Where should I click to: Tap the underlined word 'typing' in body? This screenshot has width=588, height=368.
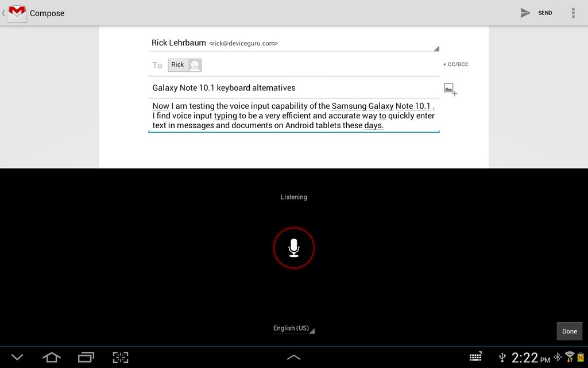pyautogui.click(x=225, y=116)
